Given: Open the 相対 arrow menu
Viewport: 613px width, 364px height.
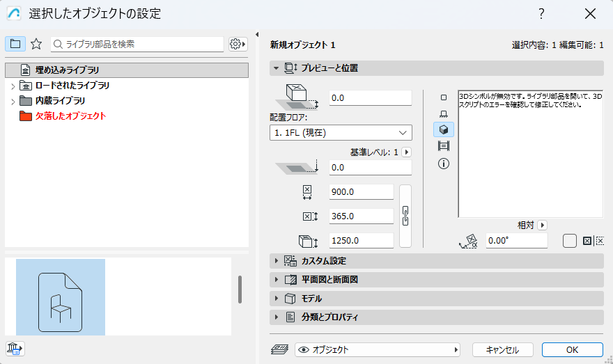Looking at the screenshot, I should [x=542, y=225].
